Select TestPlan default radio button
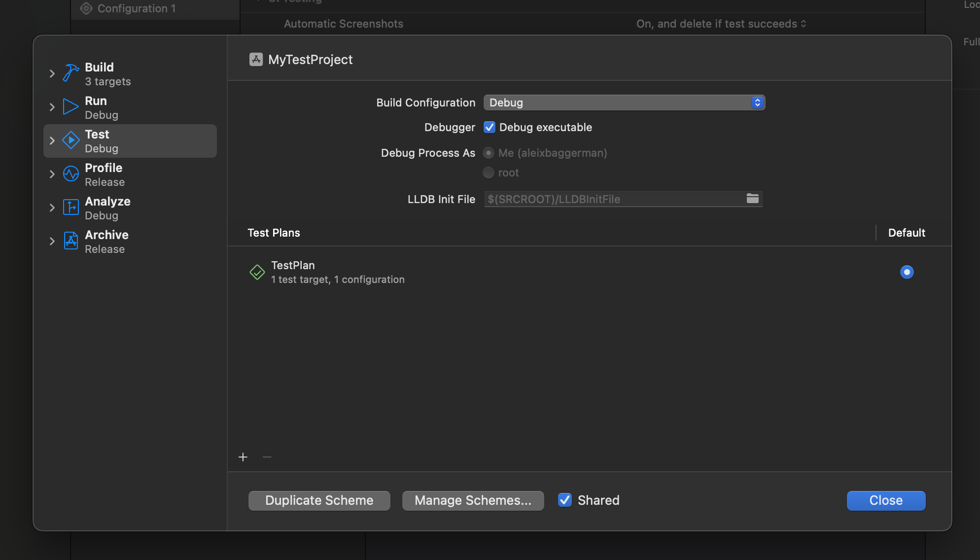Image resolution: width=980 pixels, height=560 pixels. click(907, 272)
